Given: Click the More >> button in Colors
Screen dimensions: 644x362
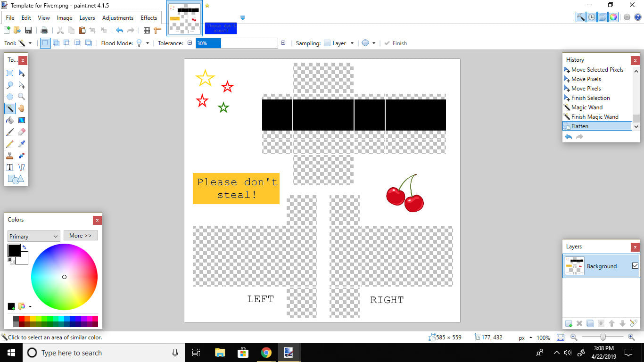Looking at the screenshot, I should pos(81,235).
